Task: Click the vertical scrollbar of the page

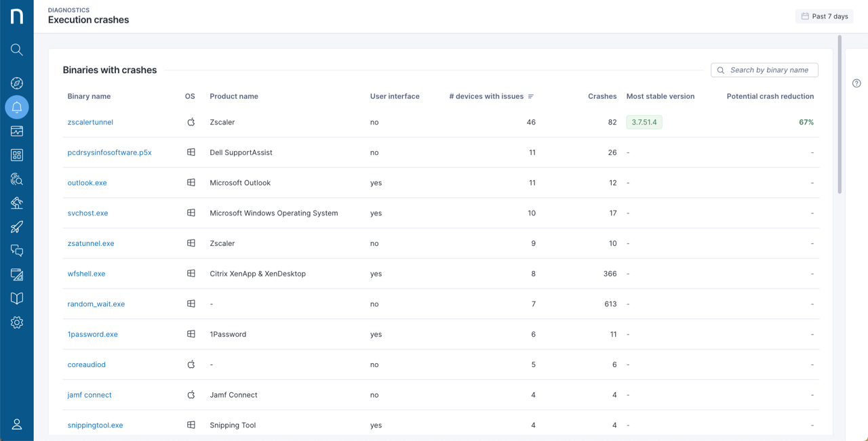Action: tap(840, 115)
